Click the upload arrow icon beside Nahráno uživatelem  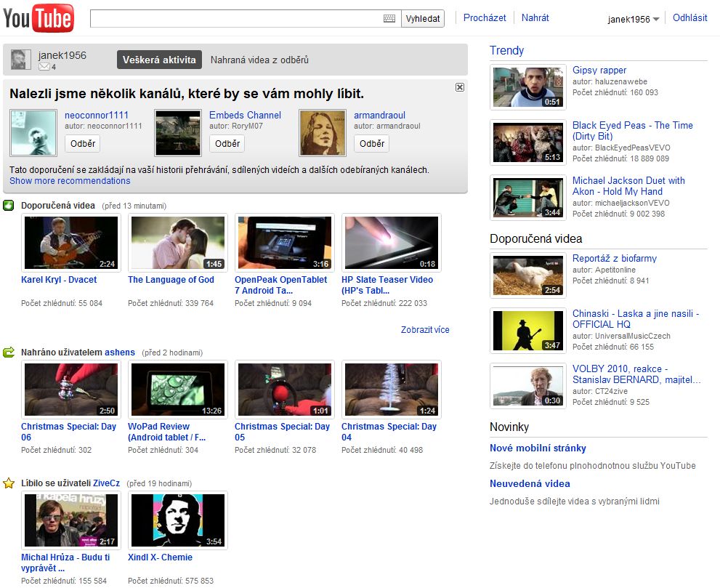pyautogui.click(x=9, y=353)
